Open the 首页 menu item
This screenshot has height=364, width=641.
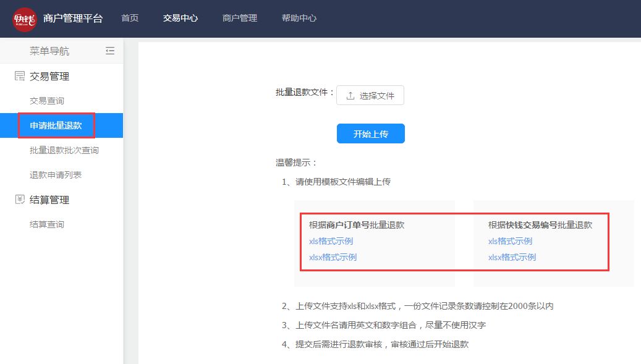[x=130, y=19]
